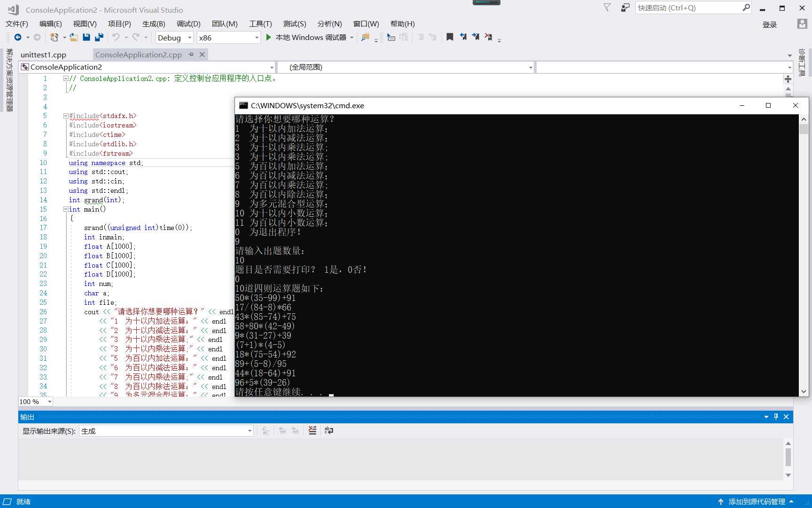The width and height of the screenshot is (812, 508).
Task: Expand the debugger target dropdown arrow
Action: coord(351,38)
